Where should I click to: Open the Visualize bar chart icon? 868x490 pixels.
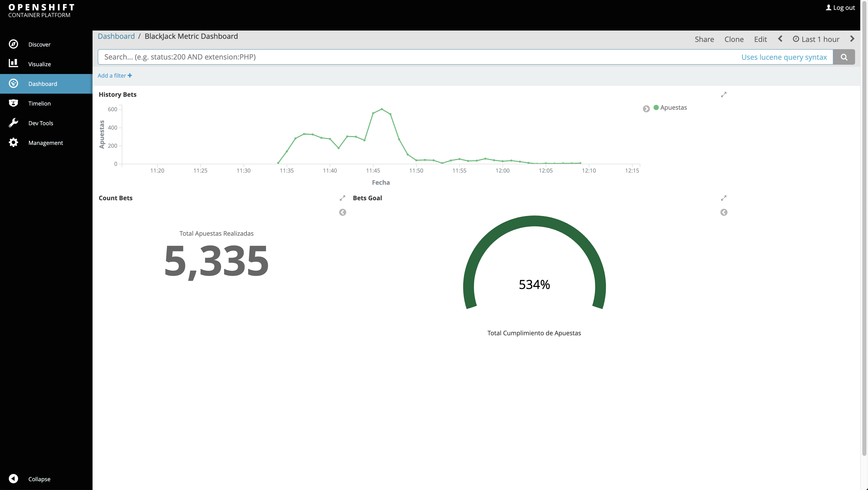(13, 63)
